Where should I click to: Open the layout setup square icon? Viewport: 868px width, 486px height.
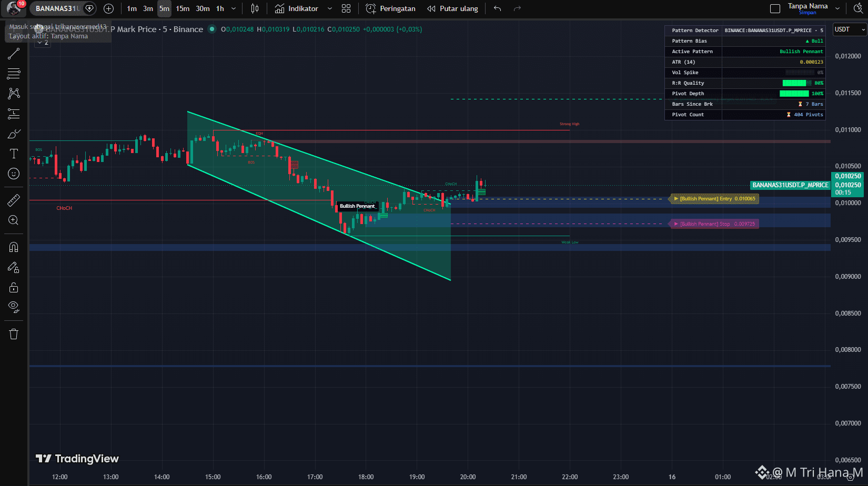(x=775, y=8)
